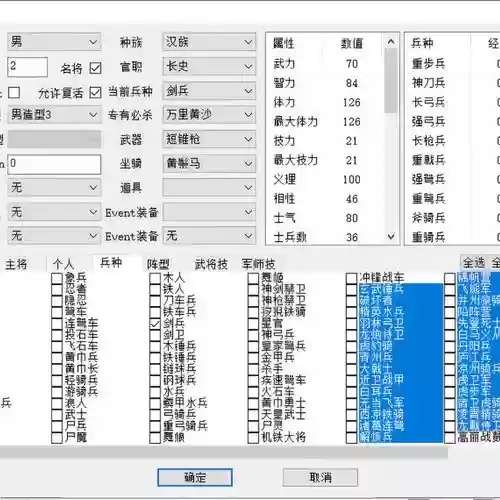Screen dimensions: 500x500
Task: Check the 冲锋战车 checkbox
Action: tap(351, 278)
